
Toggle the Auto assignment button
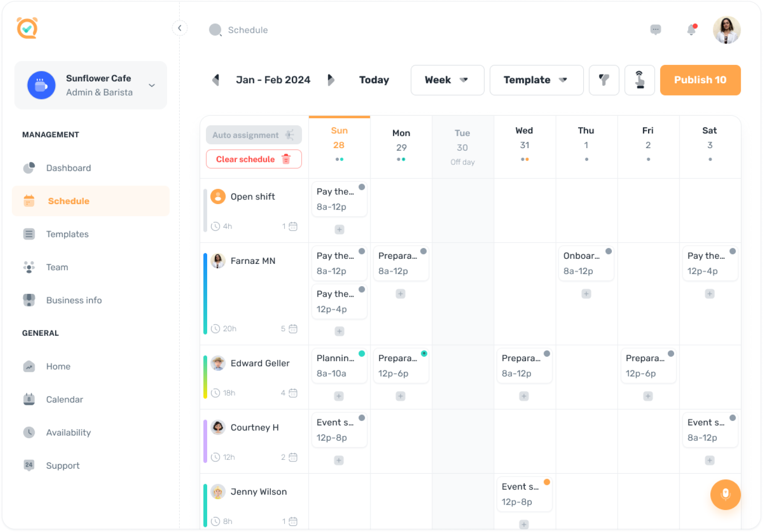tap(253, 135)
